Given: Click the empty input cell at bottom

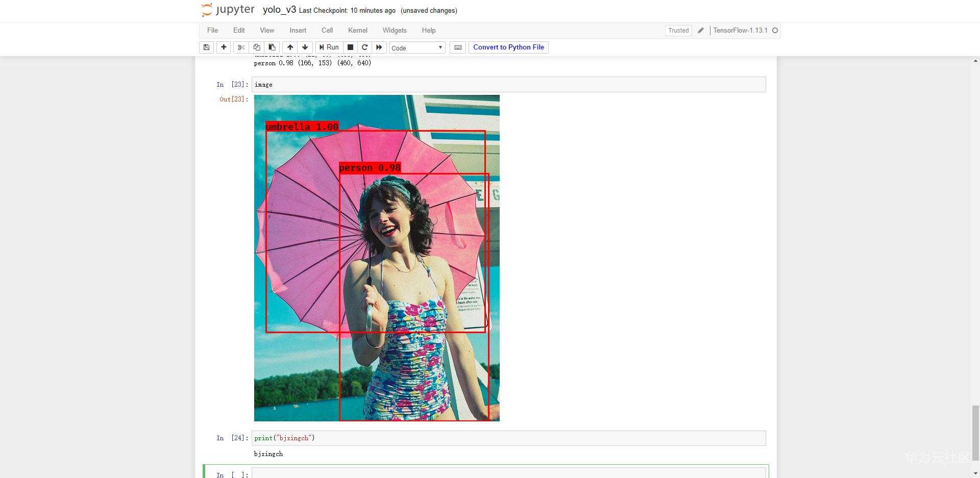Looking at the screenshot, I should (508, 473).
